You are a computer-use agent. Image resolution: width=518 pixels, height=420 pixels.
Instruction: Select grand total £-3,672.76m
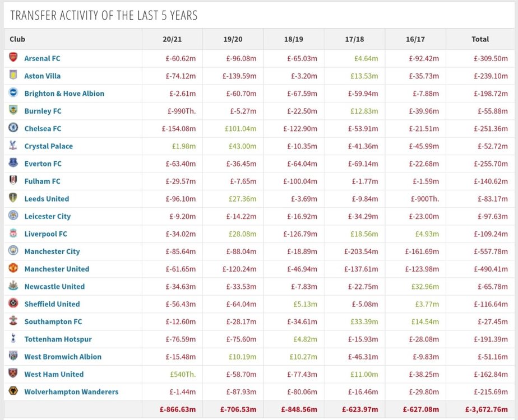[486, 409]
